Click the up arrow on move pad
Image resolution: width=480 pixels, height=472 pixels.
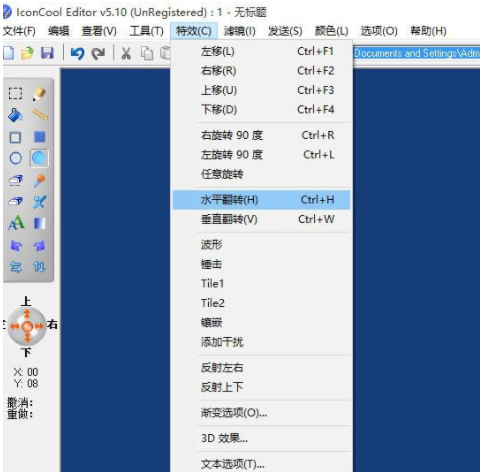27,315
